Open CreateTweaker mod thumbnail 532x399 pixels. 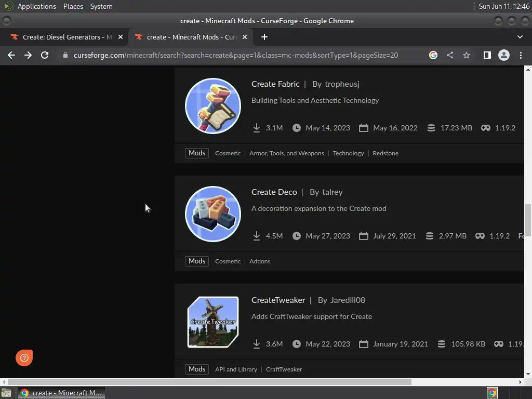[213, 322]
